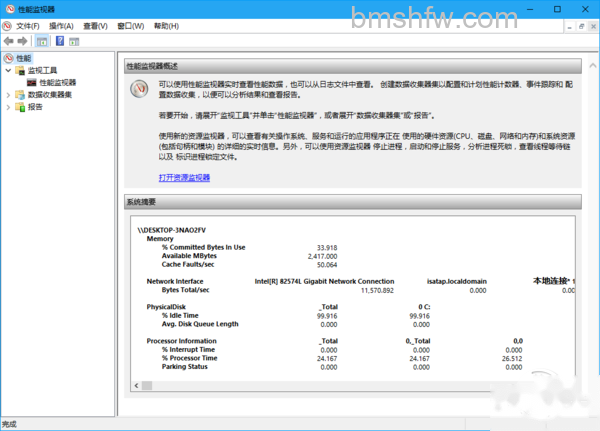Image resolution: width=600 pixels, height=431 pixels.
Task: Select the 性能 root node icon
Action: (x=8, y=58)
